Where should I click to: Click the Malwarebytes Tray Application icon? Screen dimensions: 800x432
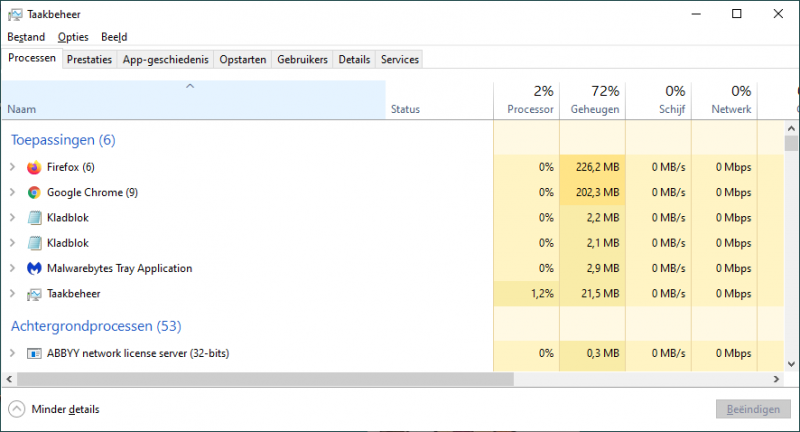34,268
